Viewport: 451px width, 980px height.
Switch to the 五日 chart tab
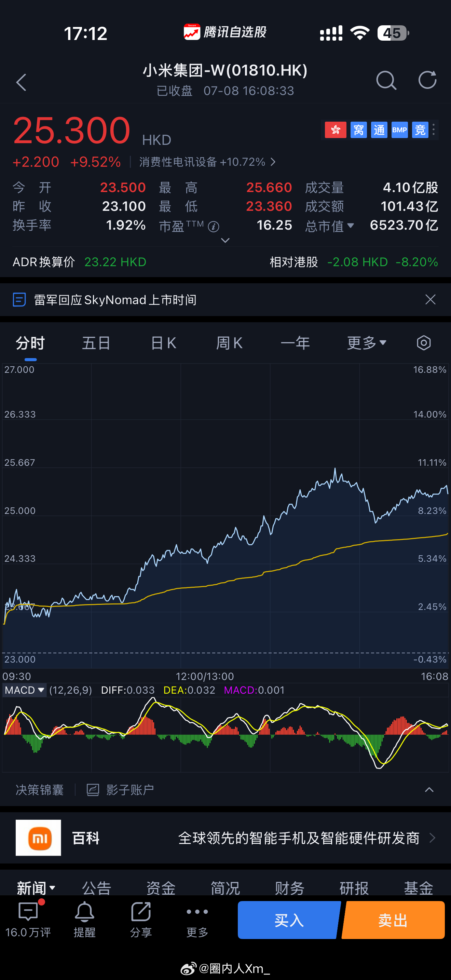96,343
